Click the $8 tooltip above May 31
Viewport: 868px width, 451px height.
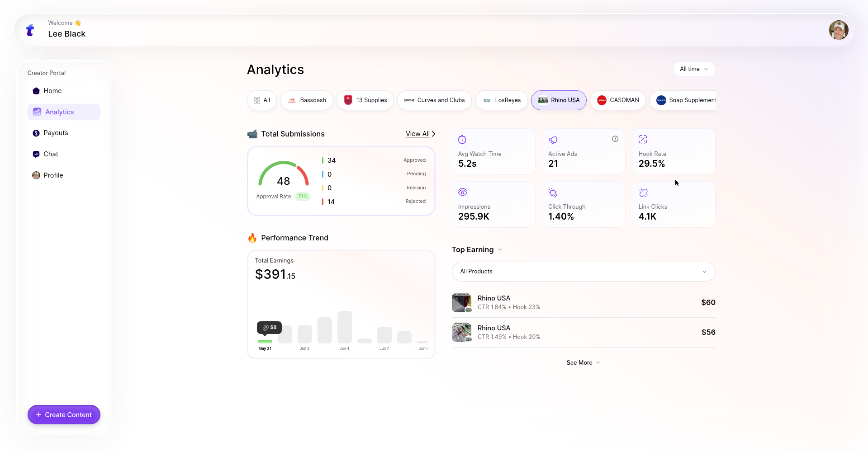pos(270,328)
